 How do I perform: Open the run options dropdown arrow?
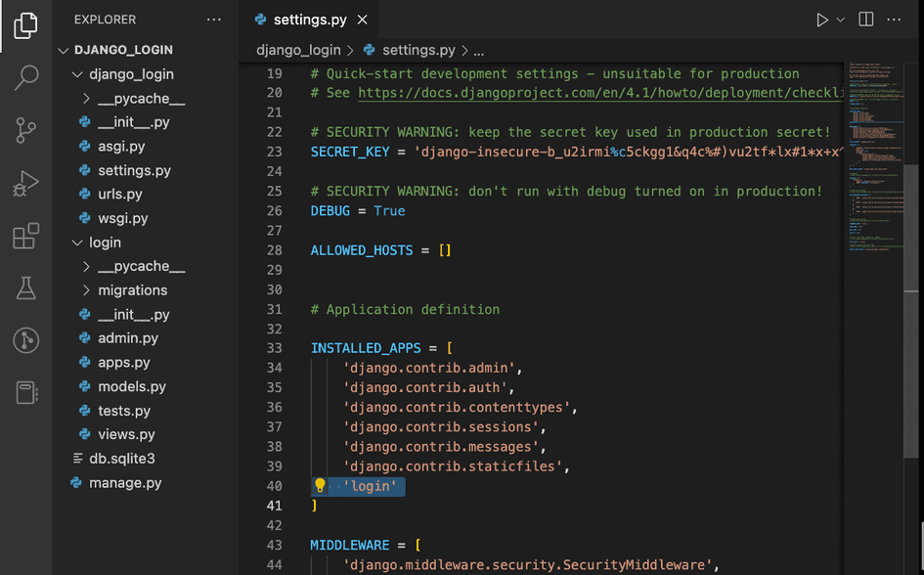coord(840,20)
